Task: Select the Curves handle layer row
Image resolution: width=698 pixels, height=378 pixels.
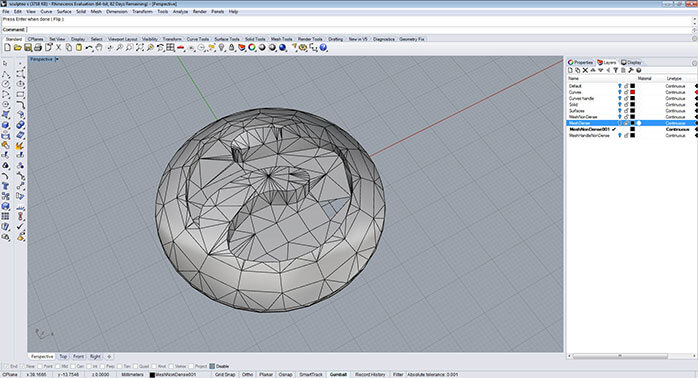Action: (631, 98)
